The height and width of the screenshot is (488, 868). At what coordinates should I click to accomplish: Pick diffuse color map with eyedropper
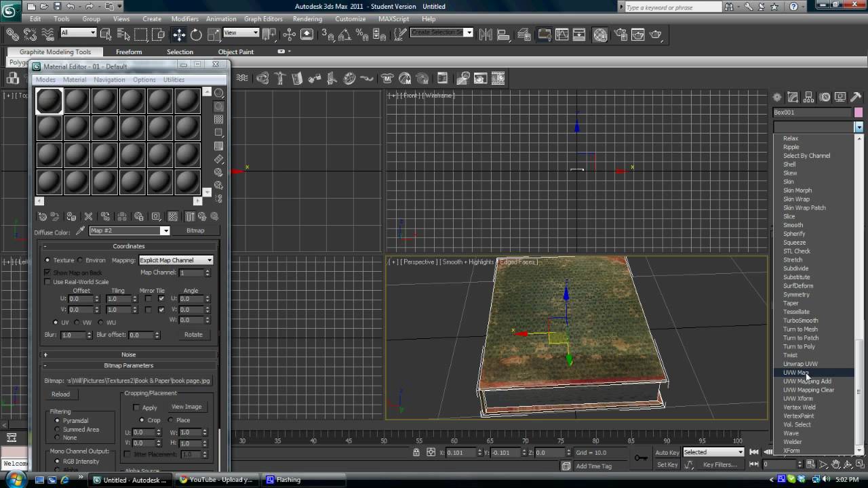80,230
